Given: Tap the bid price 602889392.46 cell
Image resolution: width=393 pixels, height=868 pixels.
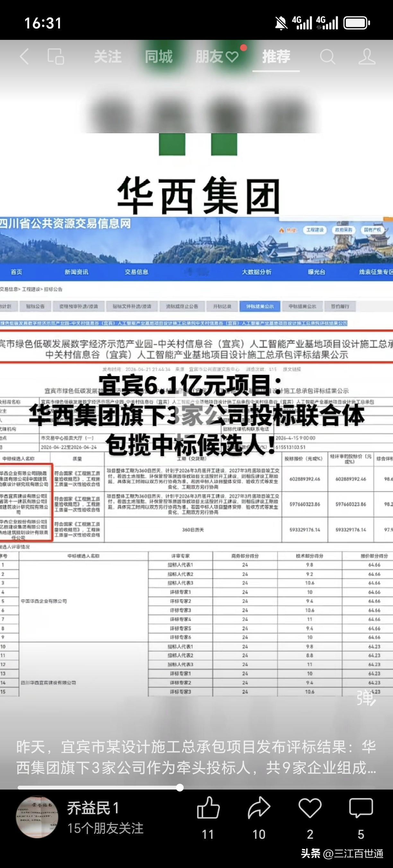Looking at the screenshot, I should pyautogui.click(x=305, y=479).
